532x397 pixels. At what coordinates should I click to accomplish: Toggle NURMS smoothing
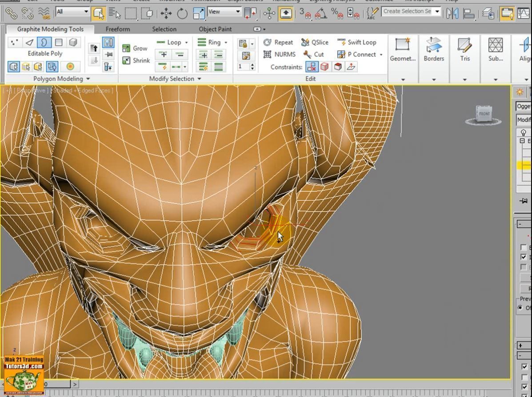(280, 54)
